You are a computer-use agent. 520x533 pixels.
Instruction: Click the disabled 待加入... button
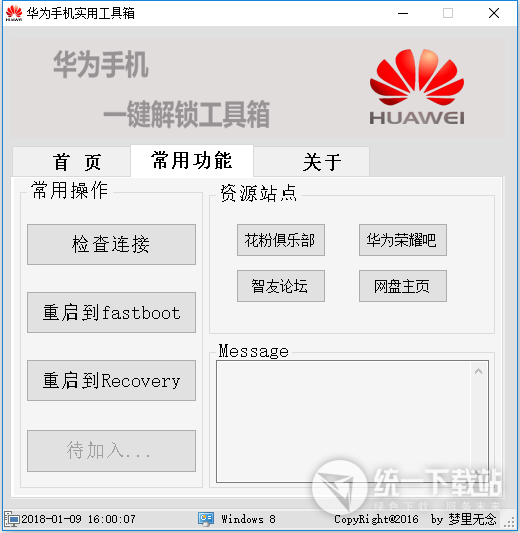click(111, 451)
